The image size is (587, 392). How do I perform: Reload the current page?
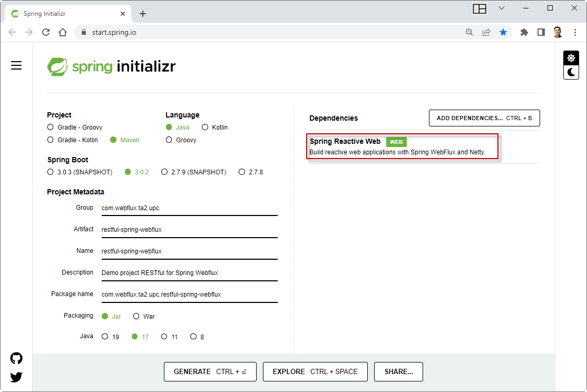[x=46, y=32]
